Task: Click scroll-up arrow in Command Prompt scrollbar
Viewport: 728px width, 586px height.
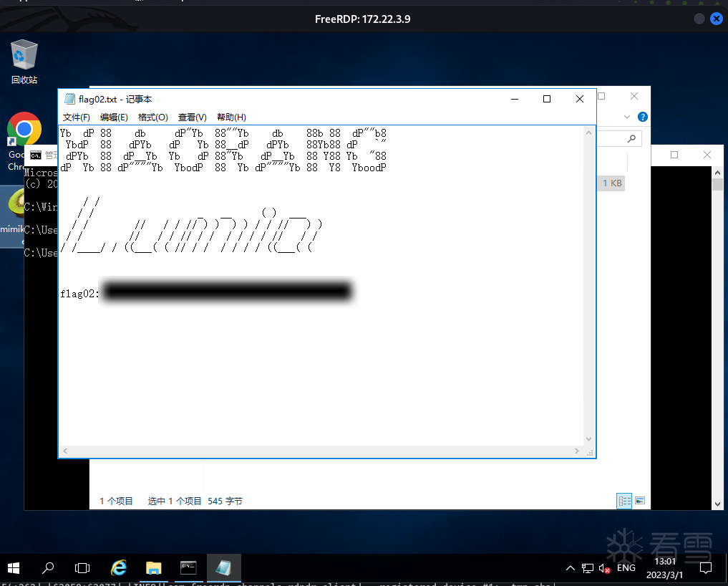Action: pyautogui.click(x=718, y=173)
